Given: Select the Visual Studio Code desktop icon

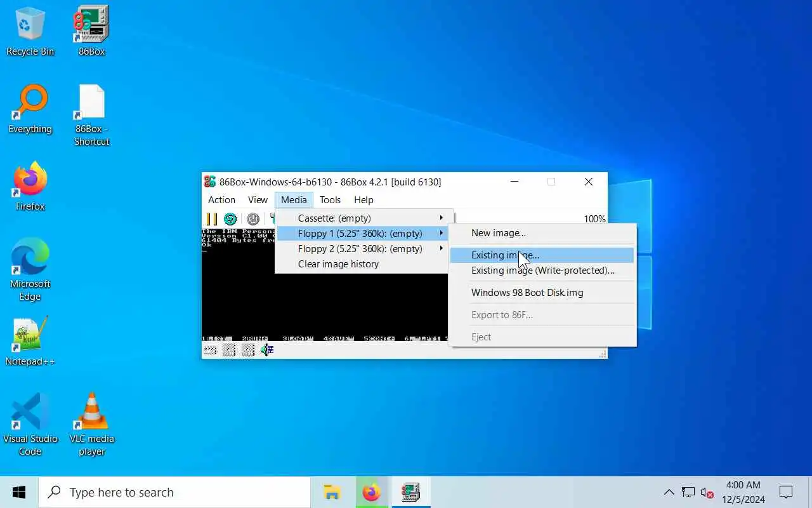Looking at the screenshot, I should (30, 425).
